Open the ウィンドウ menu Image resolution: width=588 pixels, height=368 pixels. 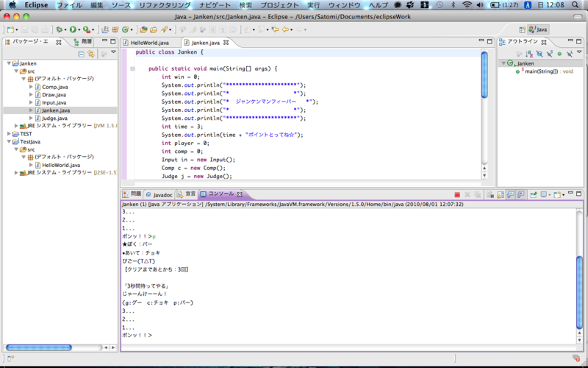[x=344, y=5]
